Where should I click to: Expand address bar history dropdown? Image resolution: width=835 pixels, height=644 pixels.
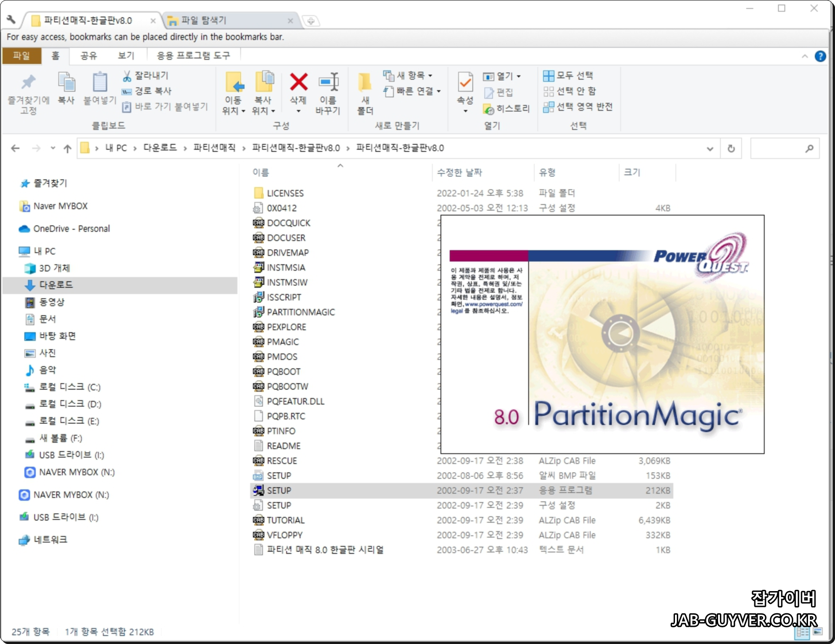pos(710,148)
